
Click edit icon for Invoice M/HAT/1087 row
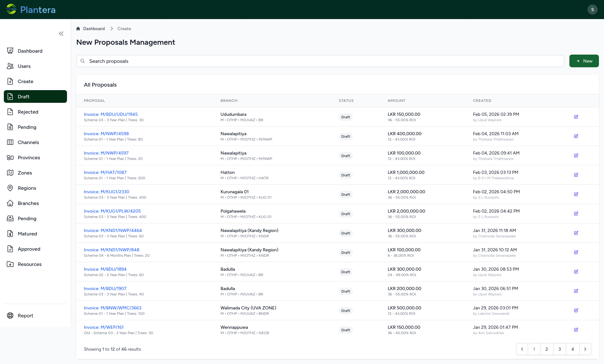pos(576,175)
